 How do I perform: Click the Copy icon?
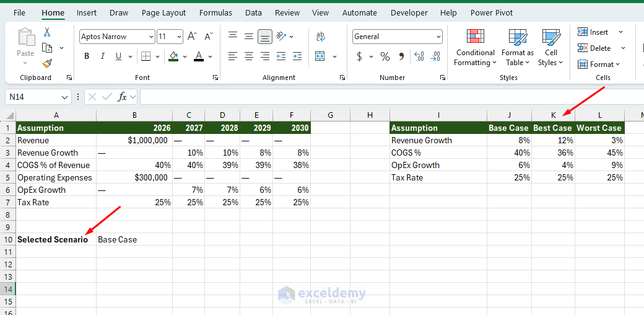[47, 48]
